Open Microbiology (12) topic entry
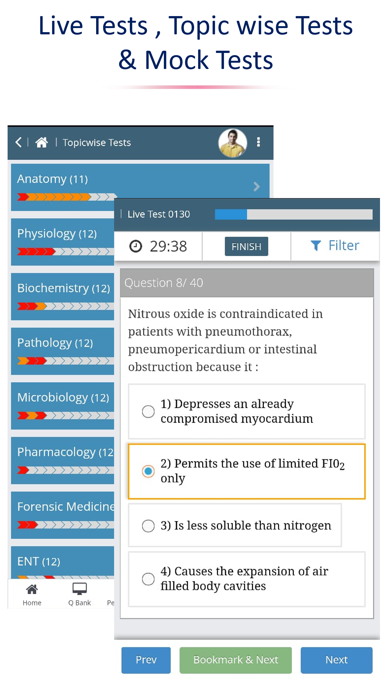 [x=63, y=406]
